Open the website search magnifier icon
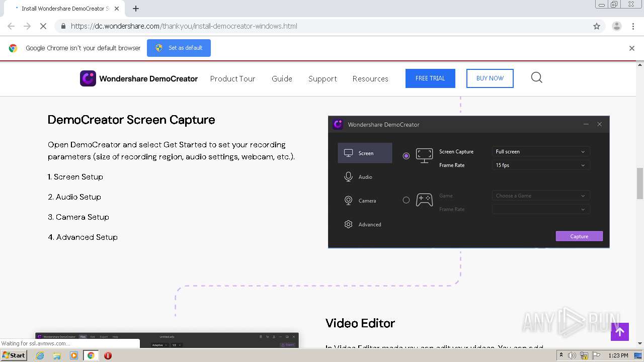The image size is (644, 362). click(x=537, y=78)
